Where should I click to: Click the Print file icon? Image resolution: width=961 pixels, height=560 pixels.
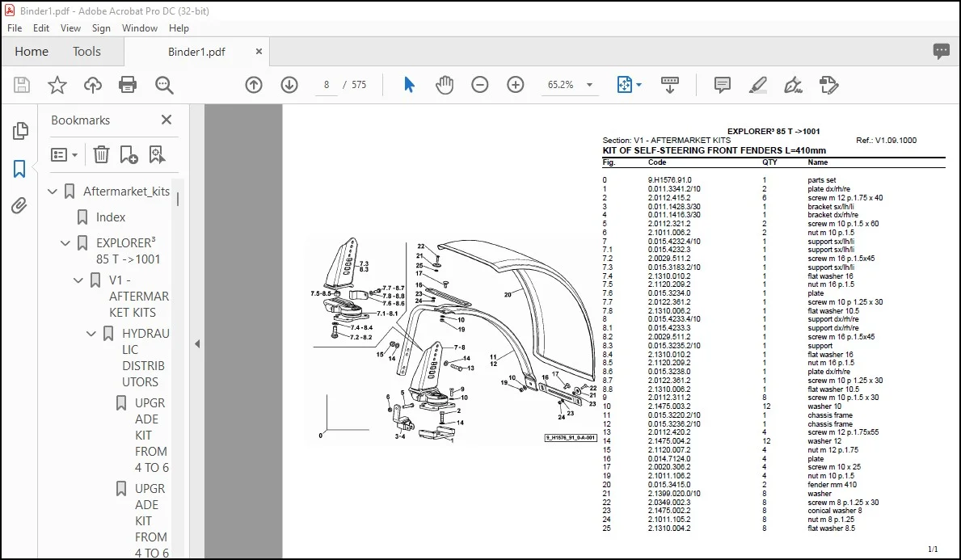pyautogui.click(x=128, y=85)
